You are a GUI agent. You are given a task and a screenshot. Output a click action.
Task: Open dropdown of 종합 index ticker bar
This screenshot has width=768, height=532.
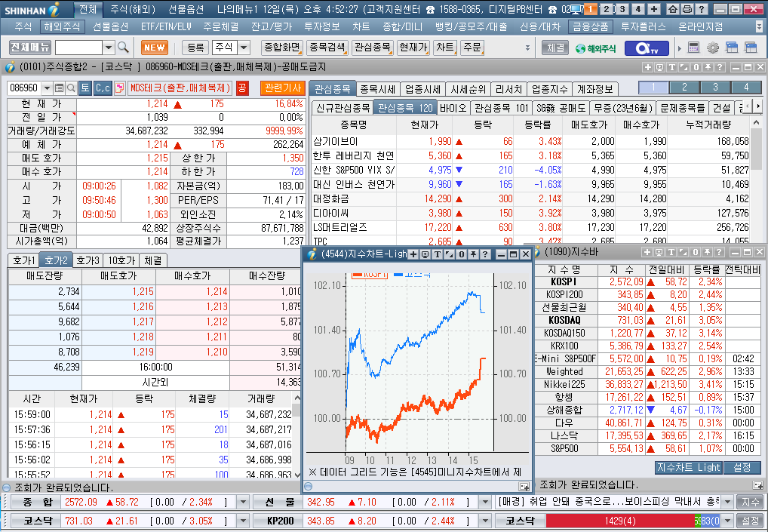tap(242, 502)
